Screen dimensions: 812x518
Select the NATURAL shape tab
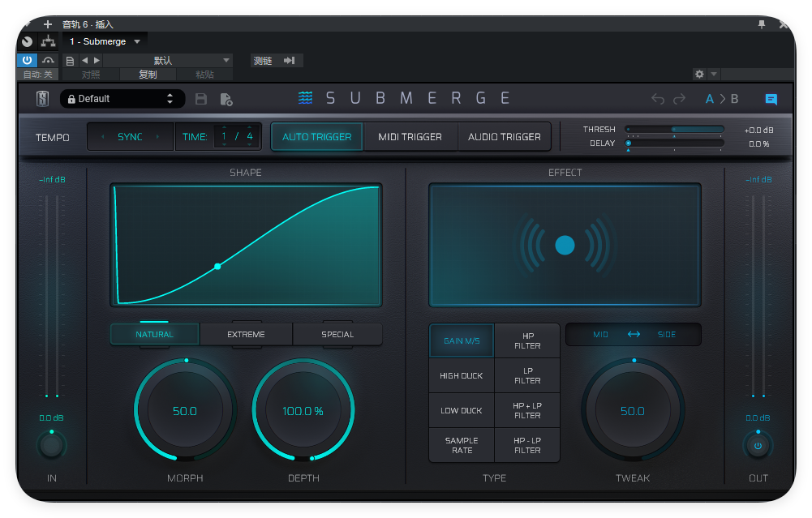pyautogui.click(x=154, y=334)
